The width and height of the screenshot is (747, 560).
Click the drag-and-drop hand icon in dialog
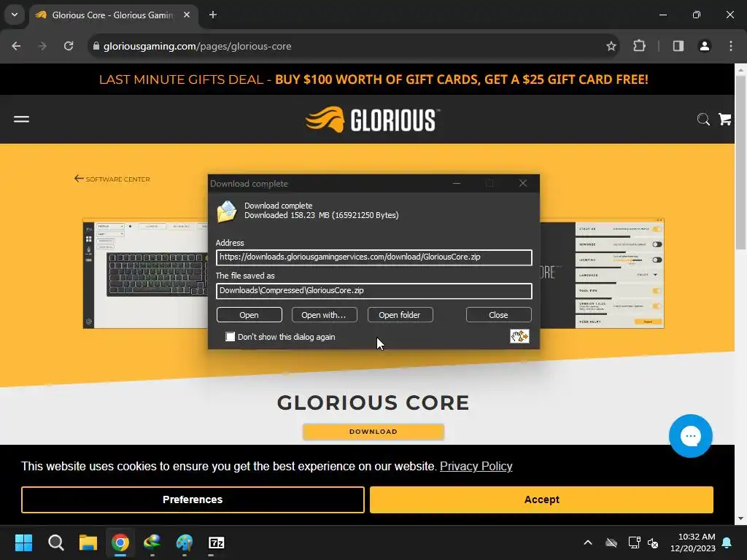519,336
